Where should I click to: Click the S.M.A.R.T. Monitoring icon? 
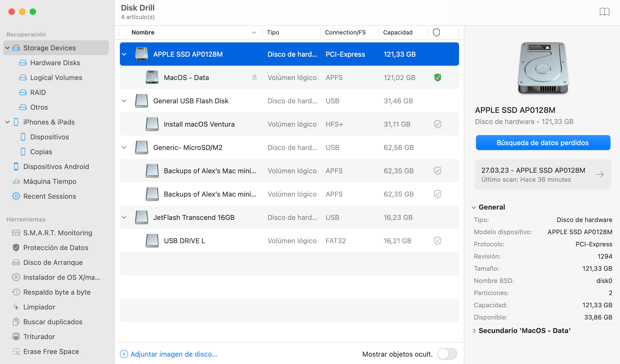coord(16,233)
